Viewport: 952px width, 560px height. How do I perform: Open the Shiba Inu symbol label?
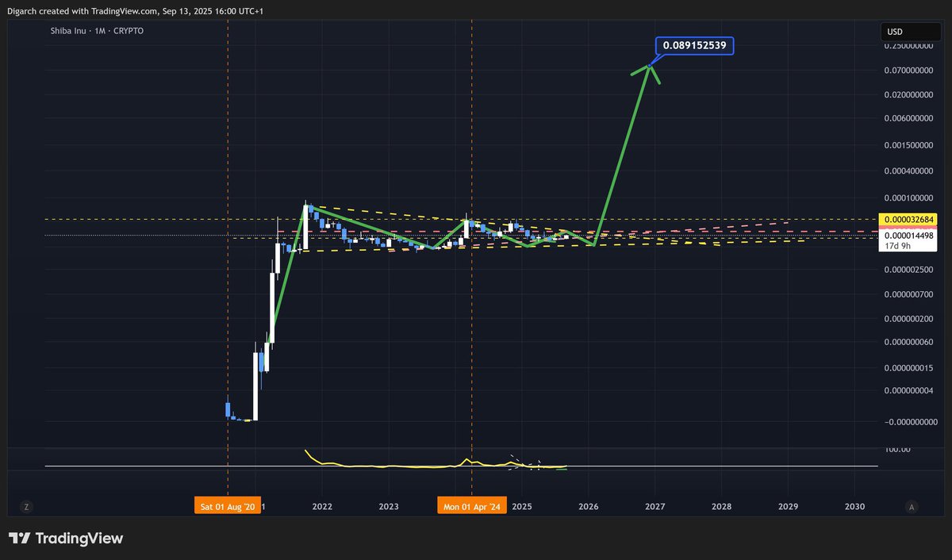pyautogui.click(x=69, y=31)
